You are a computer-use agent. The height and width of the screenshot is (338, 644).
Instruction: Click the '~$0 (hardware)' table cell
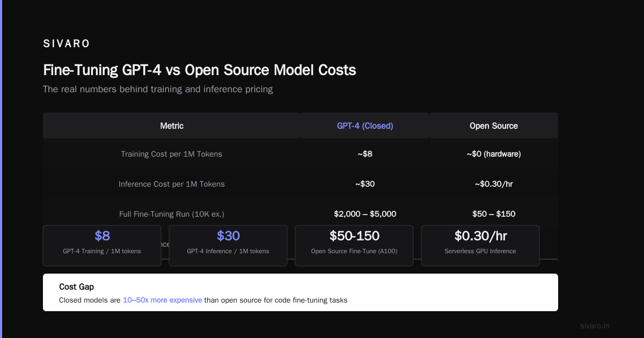(494, 154)
